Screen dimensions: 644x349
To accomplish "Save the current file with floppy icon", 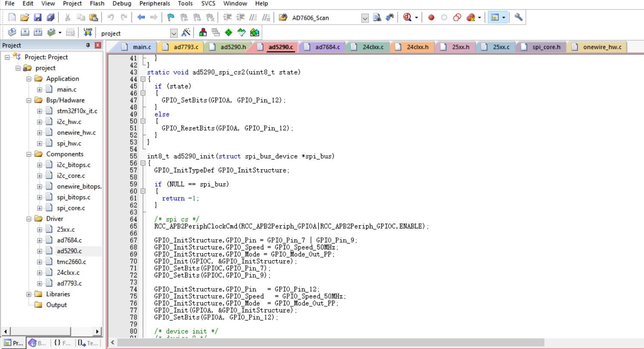I will click(x=37, y=17).
